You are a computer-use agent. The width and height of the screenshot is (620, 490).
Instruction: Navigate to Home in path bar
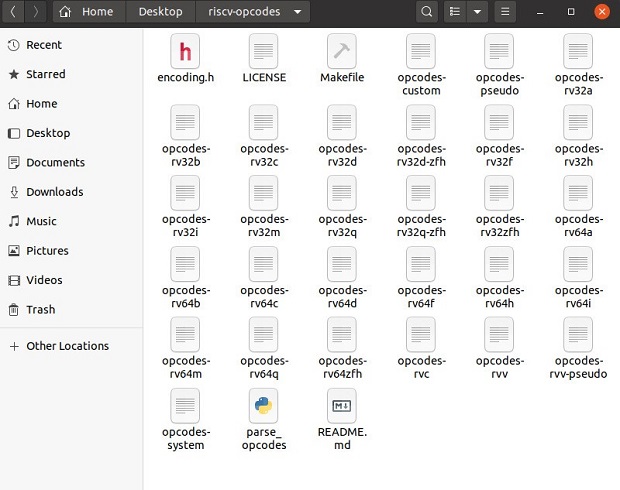point(87,12)
